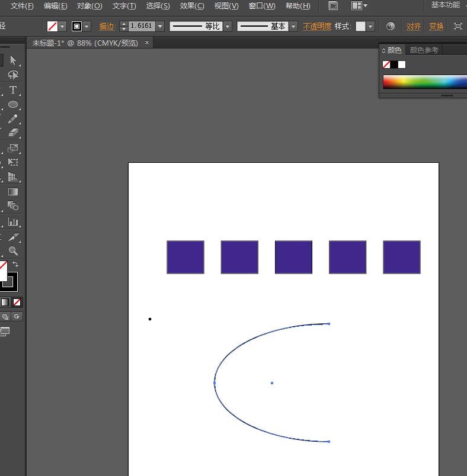Click the third purple square on artboard

[x=293, y=257]
